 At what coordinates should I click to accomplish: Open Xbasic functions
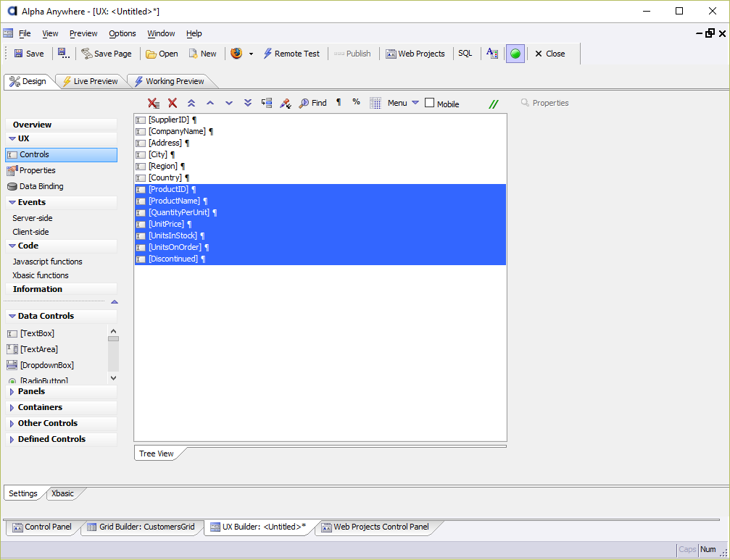(x=41, y=276)
